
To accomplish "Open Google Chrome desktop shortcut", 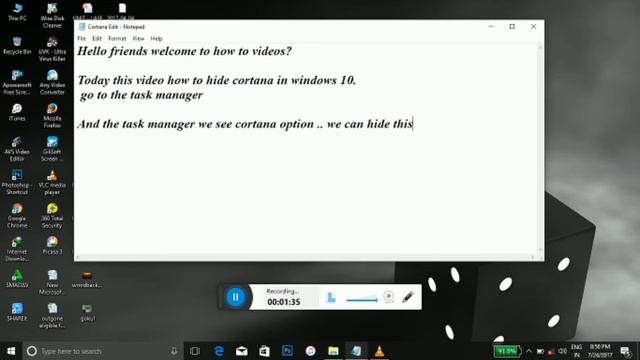I will tap(17, 216).
